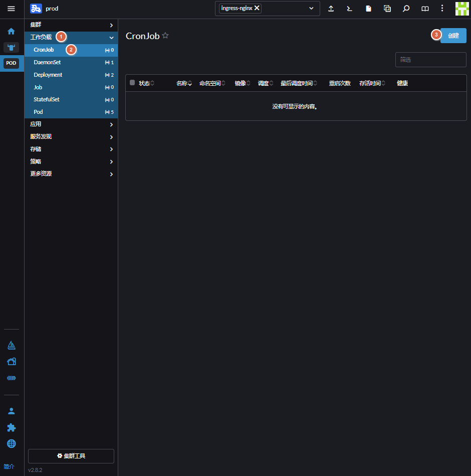Sort table by 名称 column
The height and width of the screenshot is (476, 471).
(184, 83)
